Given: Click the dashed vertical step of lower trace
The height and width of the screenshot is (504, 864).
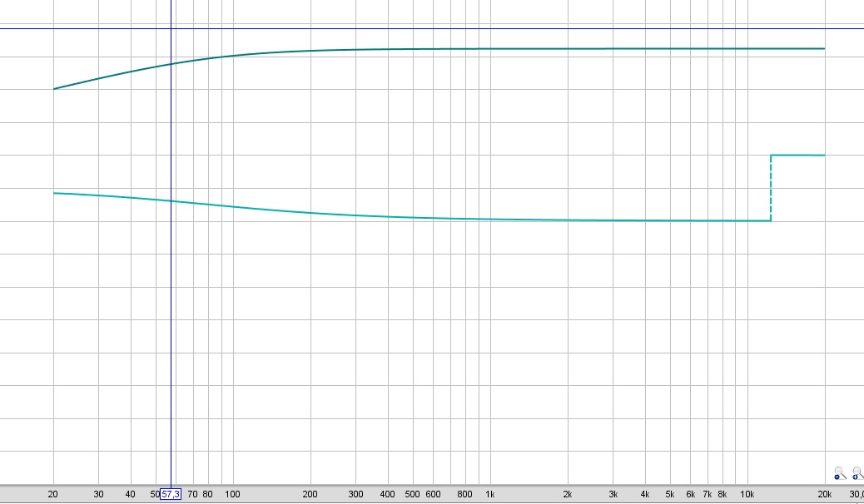Looking at the screenshot, I should pos(770,188).
